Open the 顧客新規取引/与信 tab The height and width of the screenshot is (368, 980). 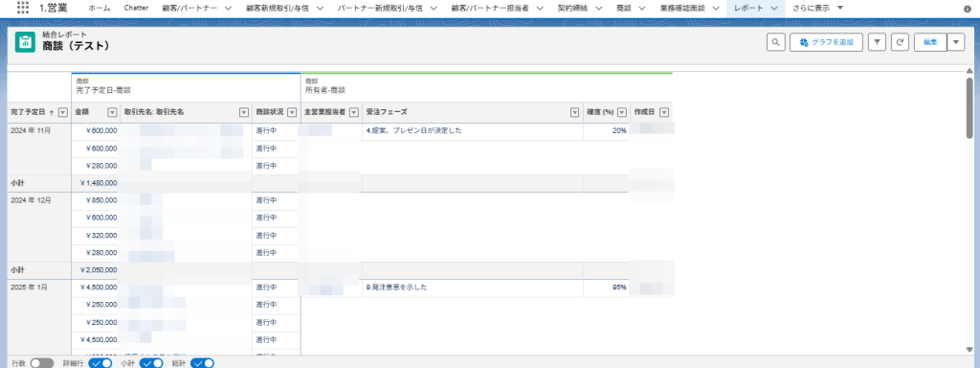pos(277,8)
